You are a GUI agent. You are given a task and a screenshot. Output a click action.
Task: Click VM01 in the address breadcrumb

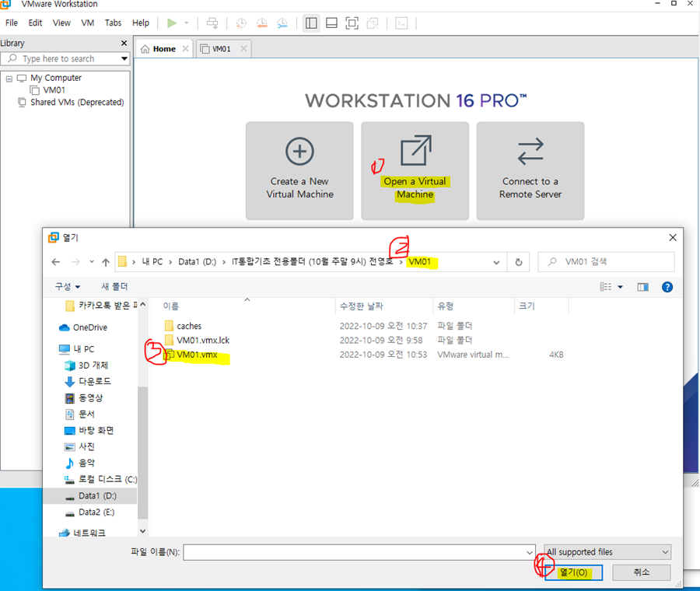[420, 261]
